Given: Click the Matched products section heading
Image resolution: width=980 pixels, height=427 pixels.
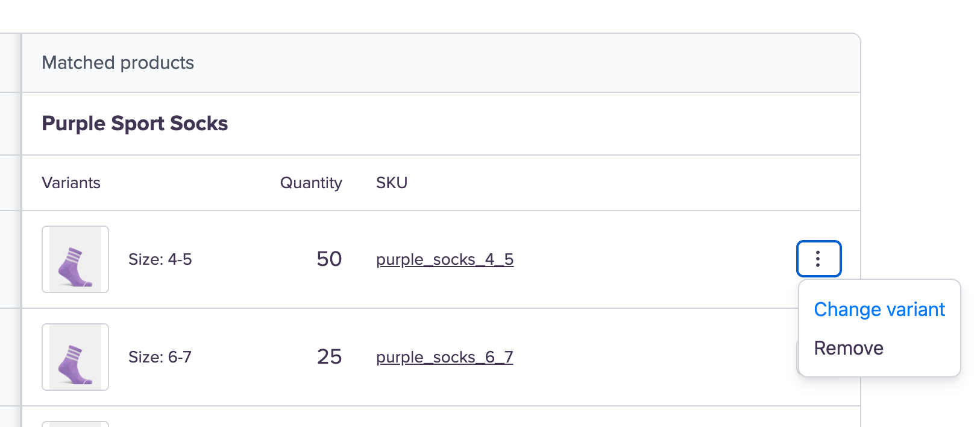Looking at the screenshot, I should point(118,63).
